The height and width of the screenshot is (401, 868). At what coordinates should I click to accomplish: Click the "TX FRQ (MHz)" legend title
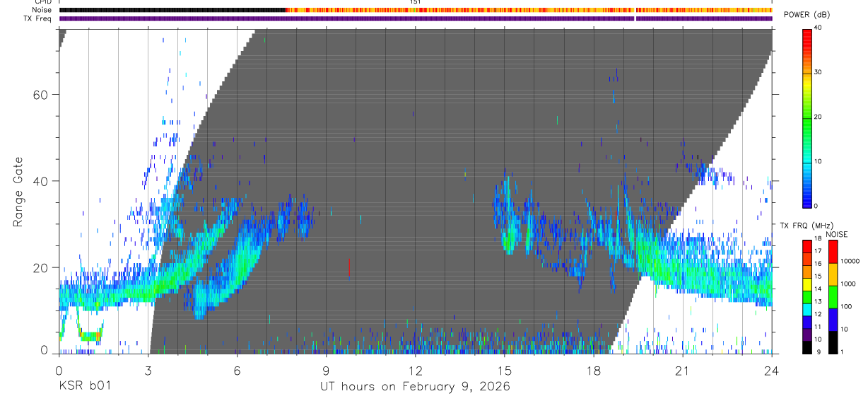tap(805, 225)
